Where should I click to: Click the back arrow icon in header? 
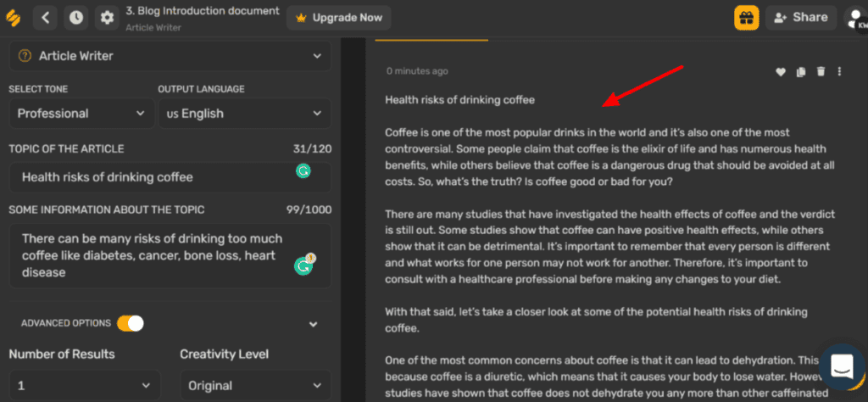tap(46, 17)
